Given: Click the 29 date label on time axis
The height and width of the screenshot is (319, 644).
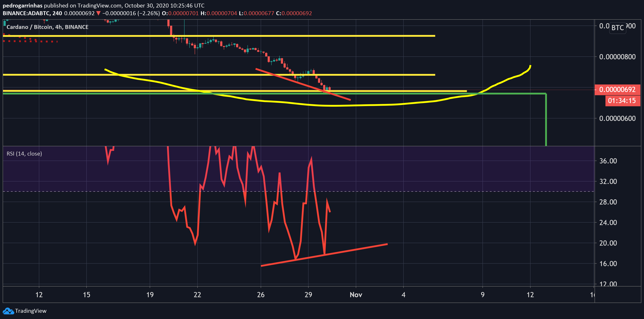Looking at the screenshot, I should [308, 295].
